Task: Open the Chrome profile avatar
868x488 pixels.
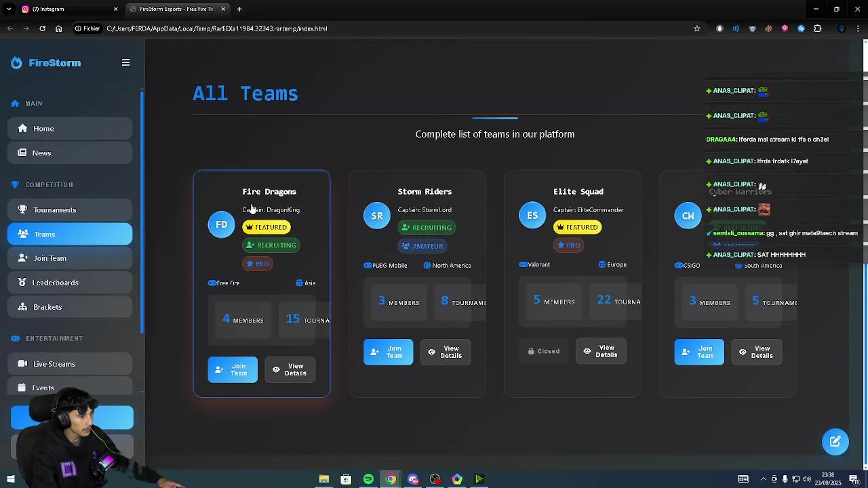Action: [842, 28]
